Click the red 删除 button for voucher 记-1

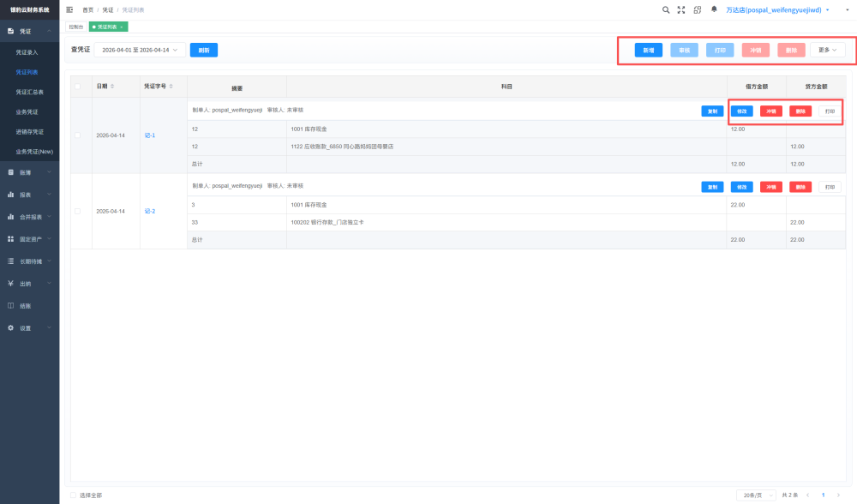pos(800,111)
